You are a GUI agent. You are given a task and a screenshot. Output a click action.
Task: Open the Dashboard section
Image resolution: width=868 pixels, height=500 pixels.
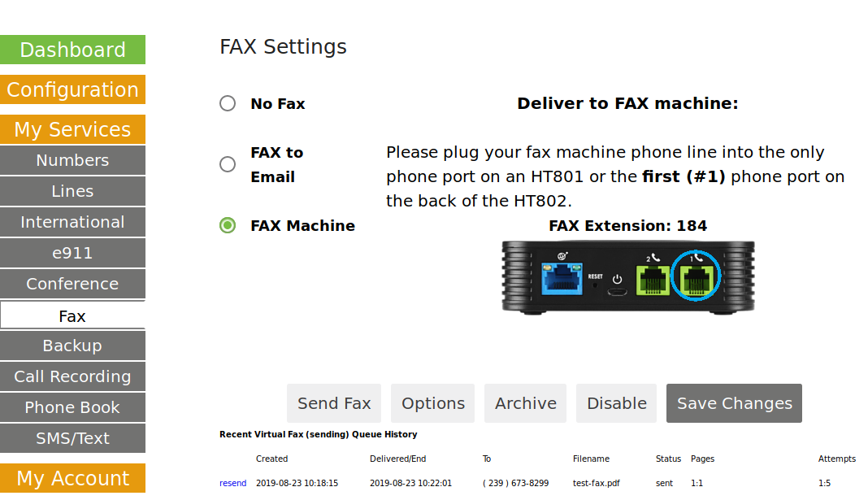point(72,50)
